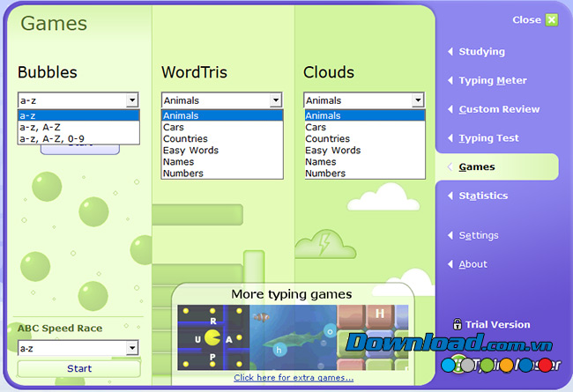Viewport: 573px width, 392px height.
Task: Click the Trial Version label
Action: tap(497, 324)
